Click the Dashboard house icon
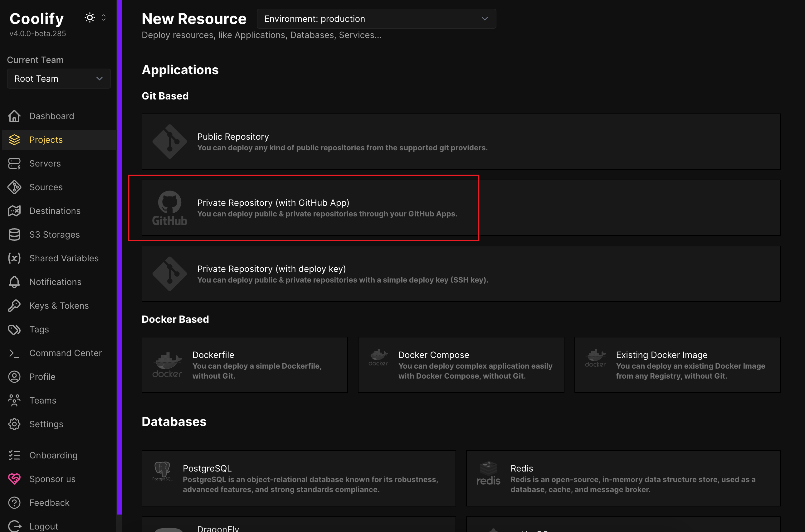This screenshot has width=805, height=532. pos(14,116)
